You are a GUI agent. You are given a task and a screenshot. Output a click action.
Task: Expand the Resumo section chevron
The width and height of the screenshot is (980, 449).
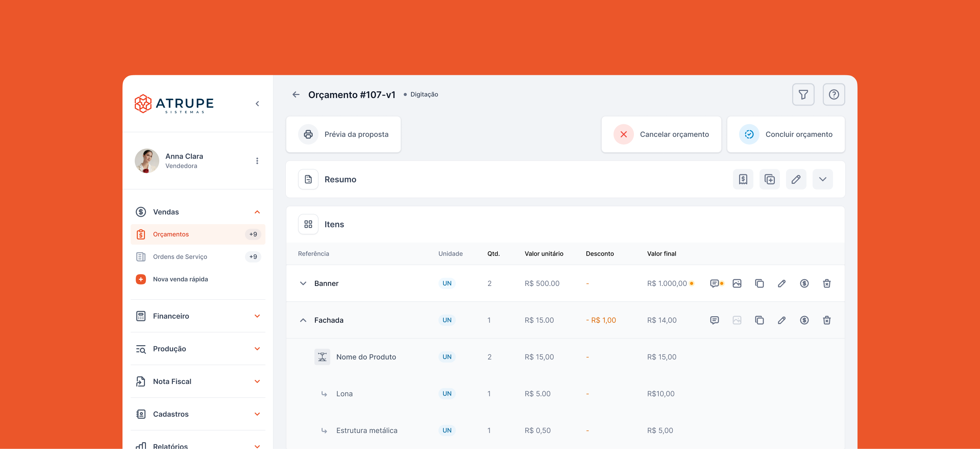pos(822,179)
